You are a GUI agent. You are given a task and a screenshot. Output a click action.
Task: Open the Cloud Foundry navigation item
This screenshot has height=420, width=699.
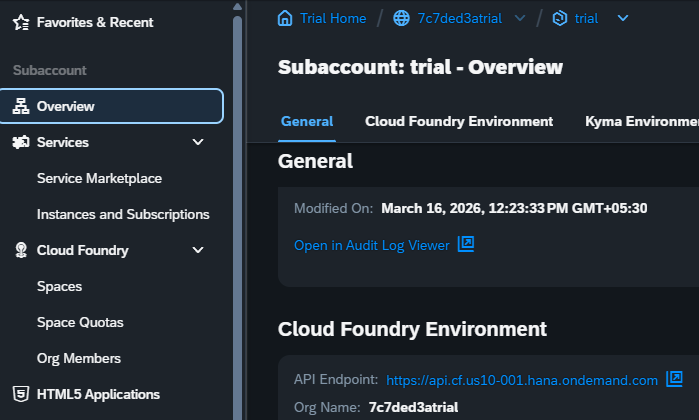(x=82, y=250)
